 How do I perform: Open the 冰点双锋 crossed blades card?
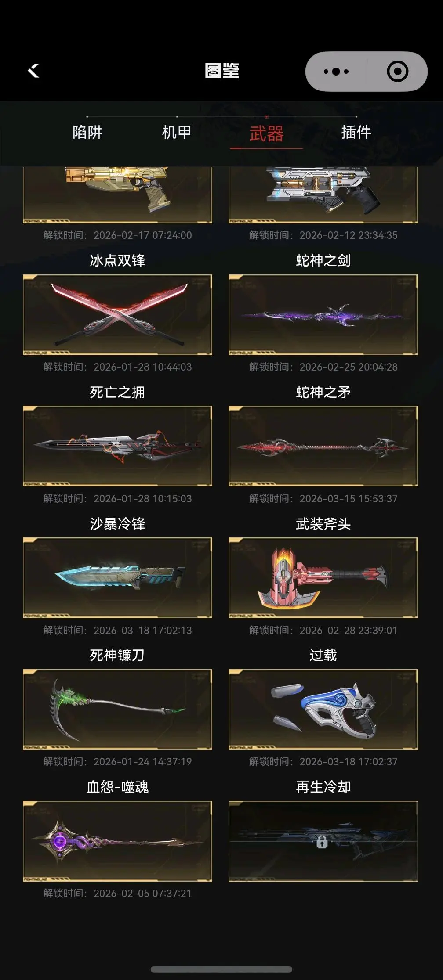pyautogui.click(x=117, y=315)
